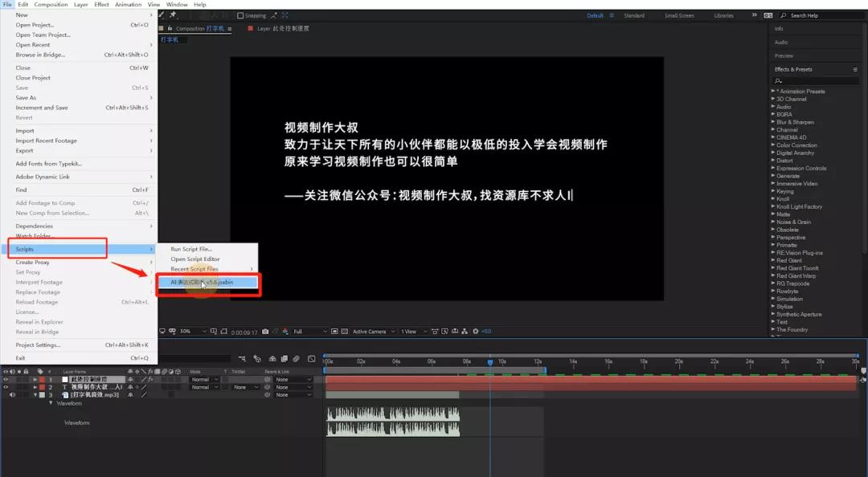Mute audio of the mp3 layer 3
Viewport: 868px width, 477px height.
pyautogui.click(x=12, y=394)
